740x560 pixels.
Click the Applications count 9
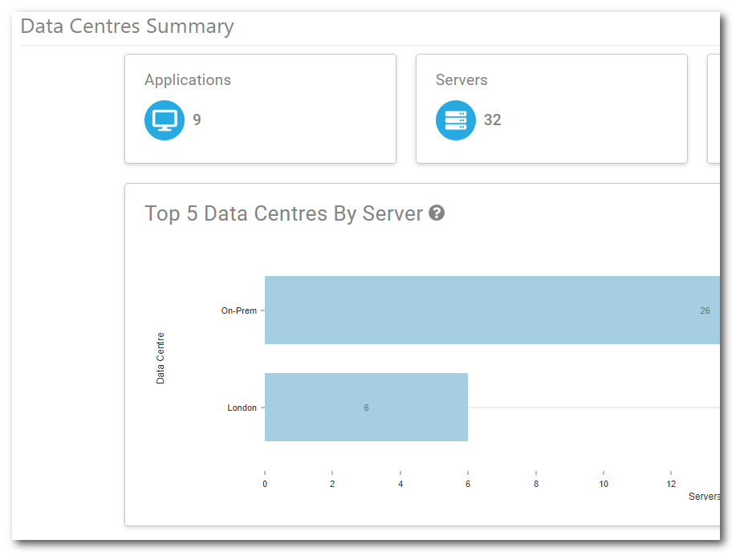(x=197, y=120)
